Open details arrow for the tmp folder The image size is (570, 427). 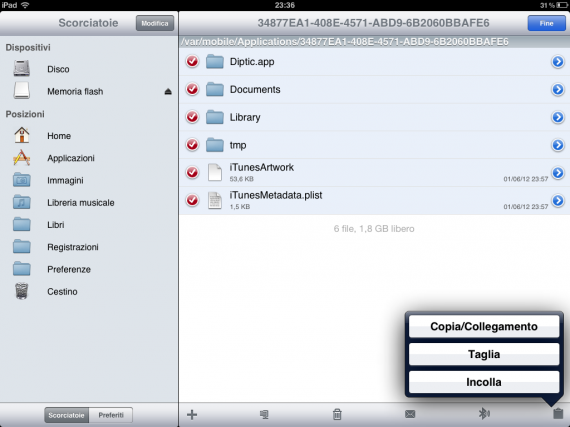coord(558,145)
